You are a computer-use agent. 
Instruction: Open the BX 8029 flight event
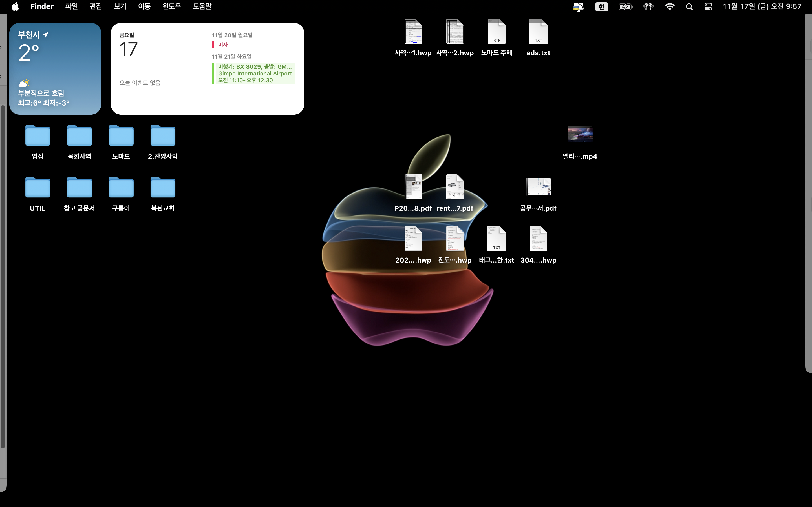coord(254,74)
